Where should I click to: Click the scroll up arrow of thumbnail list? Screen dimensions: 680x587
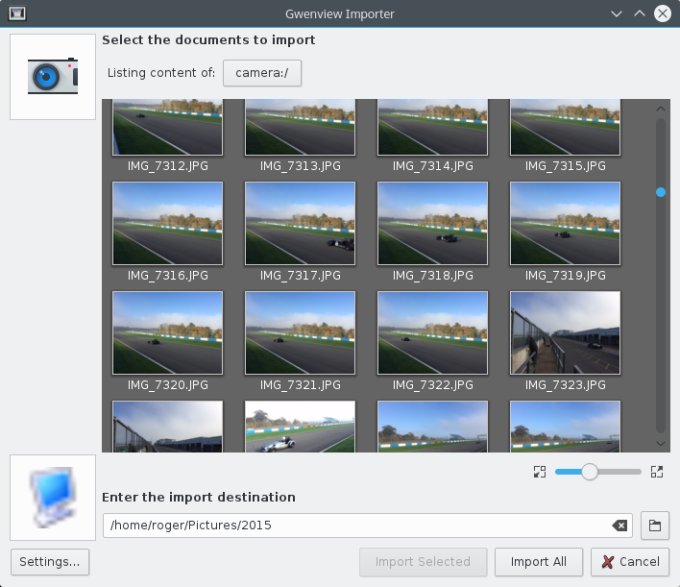click(x=660, y=109)
